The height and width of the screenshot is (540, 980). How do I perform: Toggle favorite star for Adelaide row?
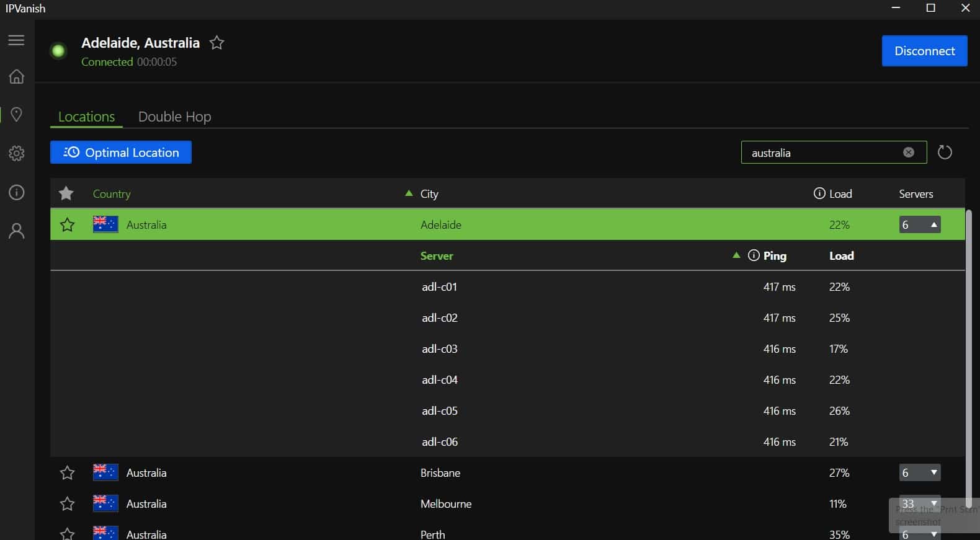pos(67,224)
